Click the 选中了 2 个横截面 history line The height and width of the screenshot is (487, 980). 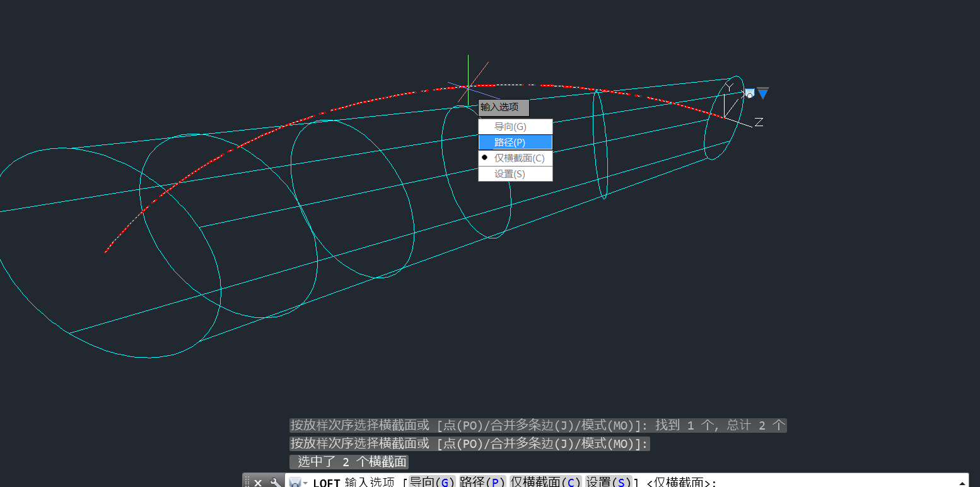[x=349, y=462]
